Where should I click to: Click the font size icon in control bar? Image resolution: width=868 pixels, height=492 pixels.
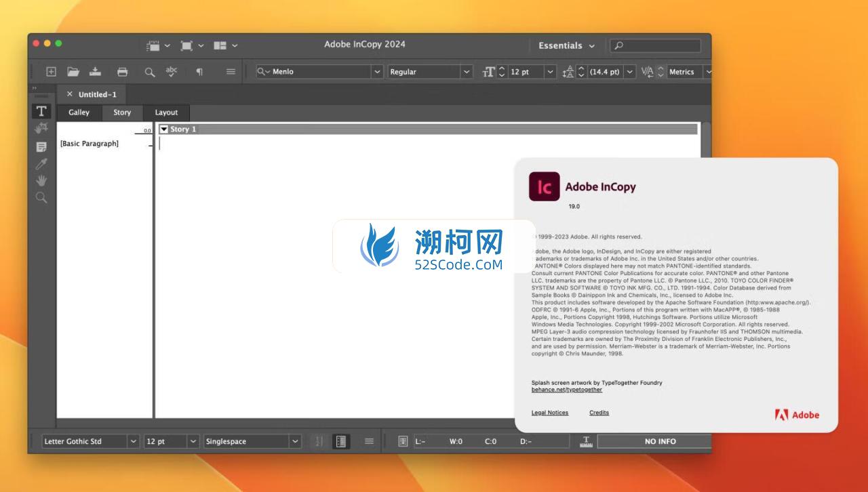coord(489,72)
